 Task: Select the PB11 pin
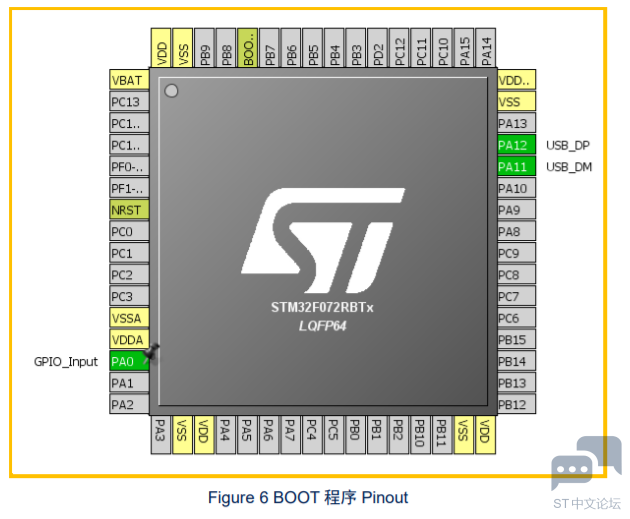click(x=442, y=435)
